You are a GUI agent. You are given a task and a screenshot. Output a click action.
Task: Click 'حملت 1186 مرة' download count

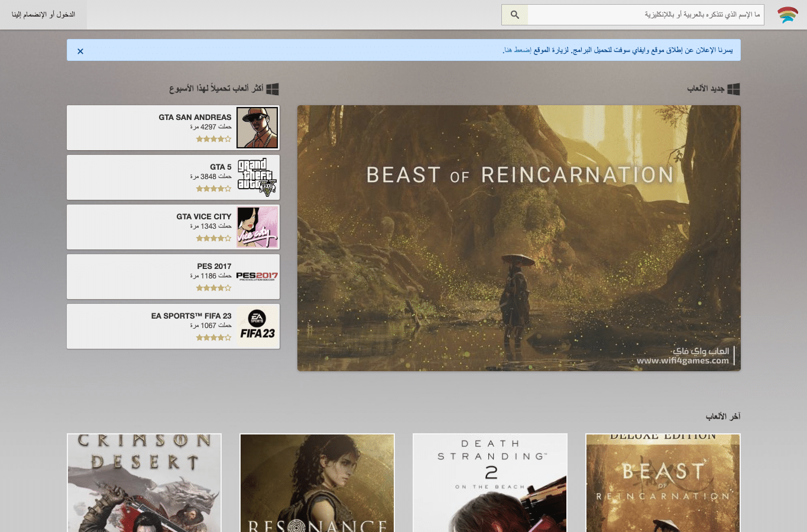(x=211, y=276)
